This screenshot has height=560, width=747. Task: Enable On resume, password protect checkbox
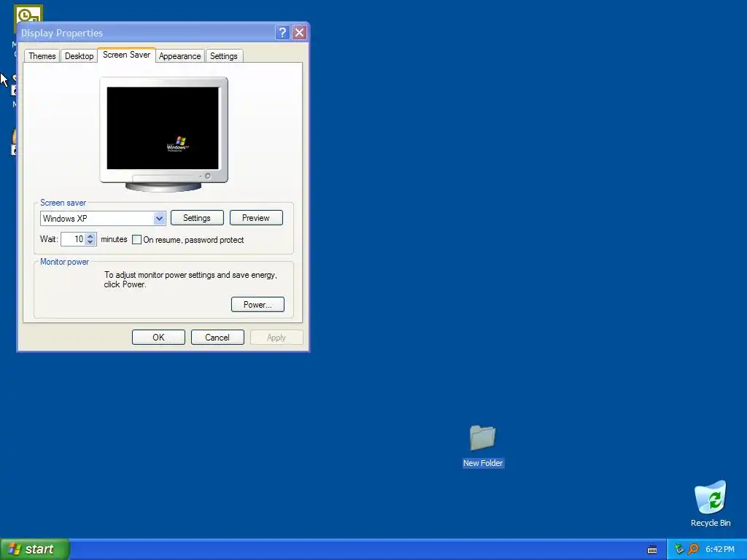click(x=136, y=239)
